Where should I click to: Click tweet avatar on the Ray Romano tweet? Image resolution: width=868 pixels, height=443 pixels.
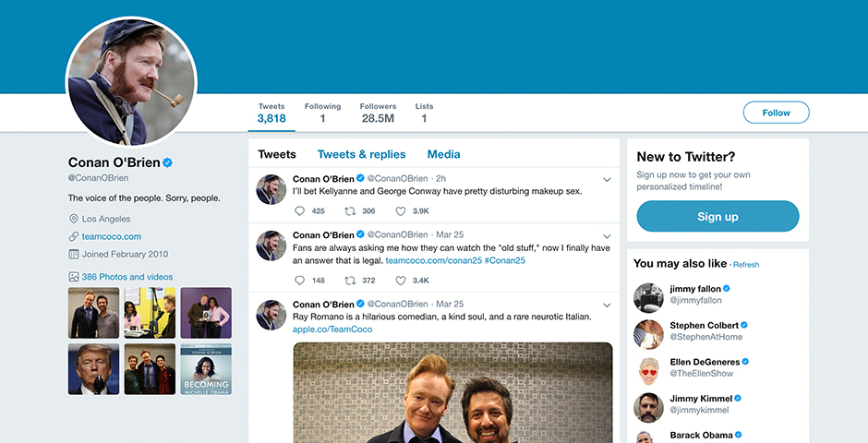(x=271, y=316)
